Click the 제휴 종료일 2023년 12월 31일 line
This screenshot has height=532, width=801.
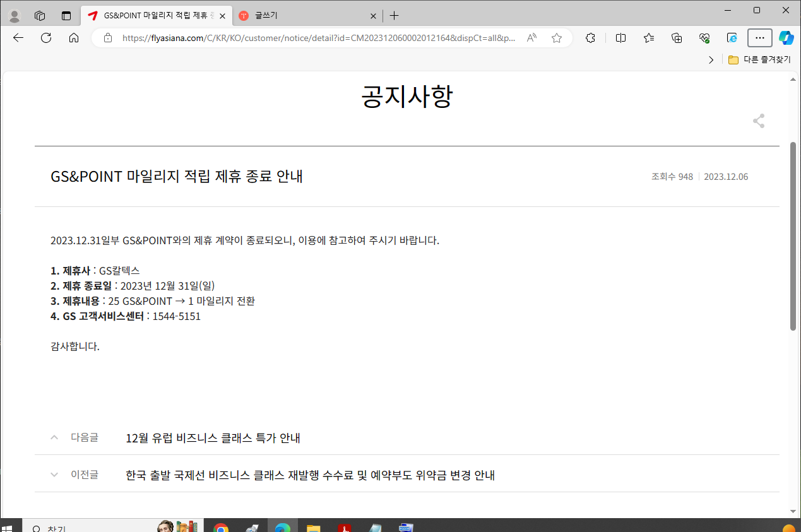[133, 286]
